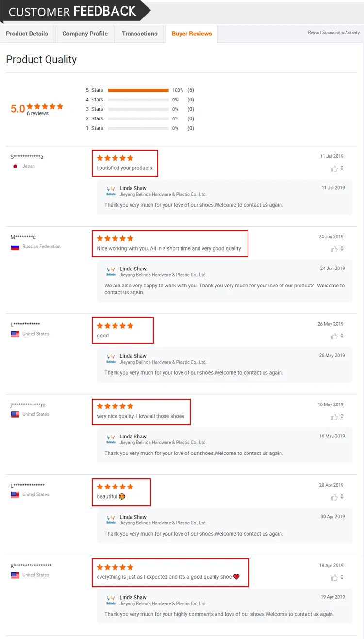Open the Transactions tab
364x639 pixels.
(x=140, y=34)
